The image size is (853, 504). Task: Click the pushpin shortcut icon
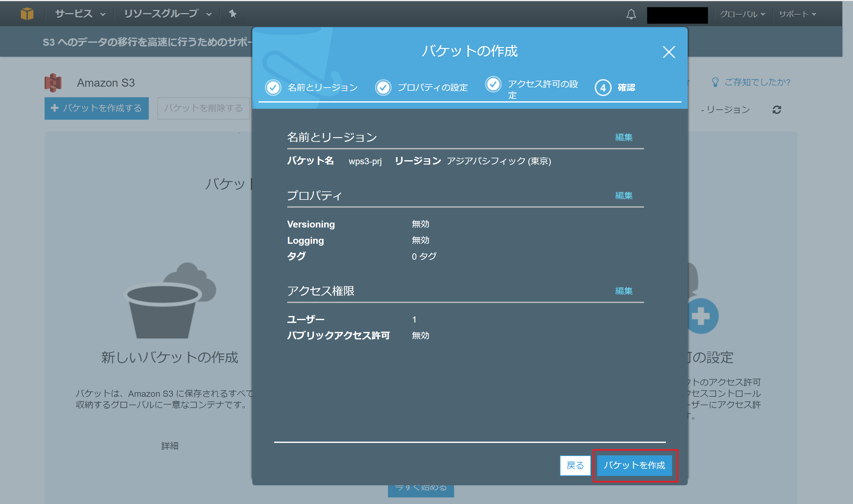pos(233,14)
